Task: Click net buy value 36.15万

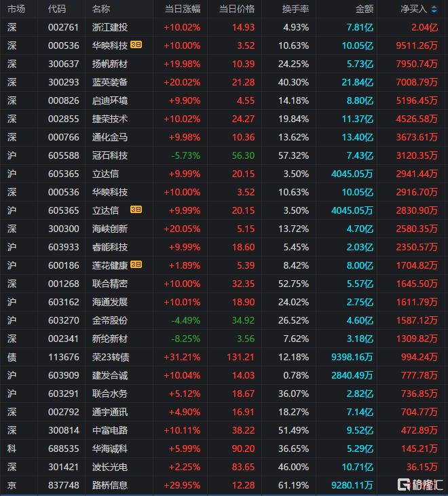Action: pos(422,468)
